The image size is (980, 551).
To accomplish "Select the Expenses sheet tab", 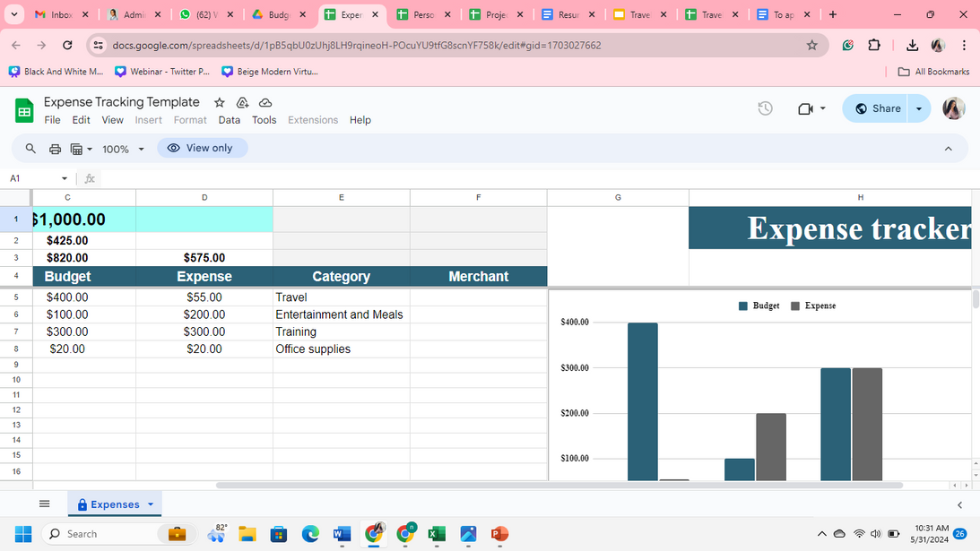I will 115,504.
